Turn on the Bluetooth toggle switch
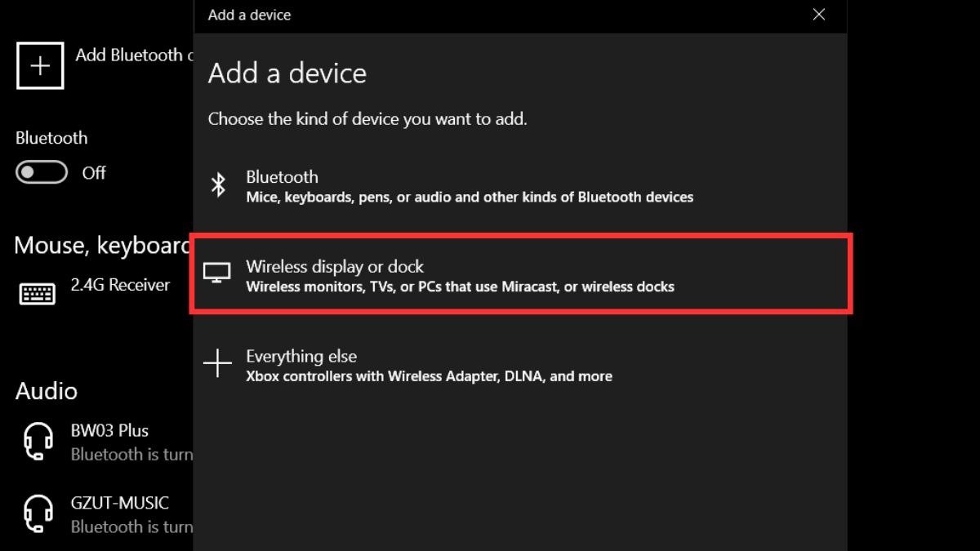The image size is (980, 551). click(x=42, y=172)
